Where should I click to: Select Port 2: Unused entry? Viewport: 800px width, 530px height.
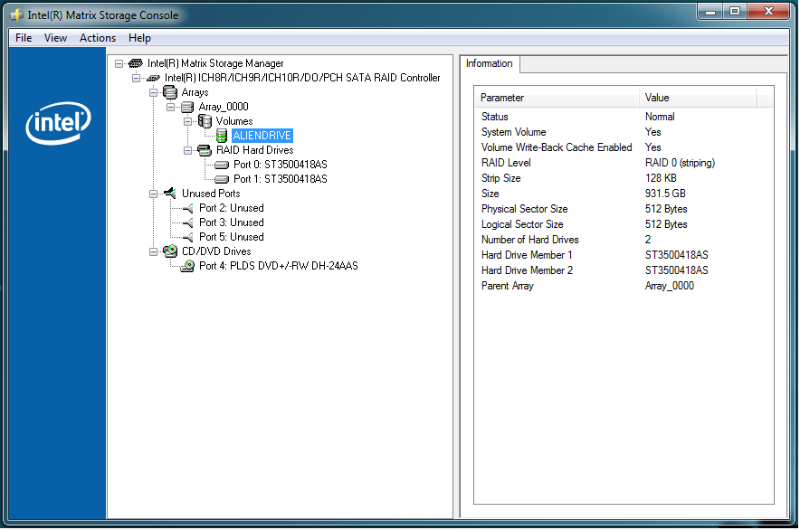click(x=231, y=208)
